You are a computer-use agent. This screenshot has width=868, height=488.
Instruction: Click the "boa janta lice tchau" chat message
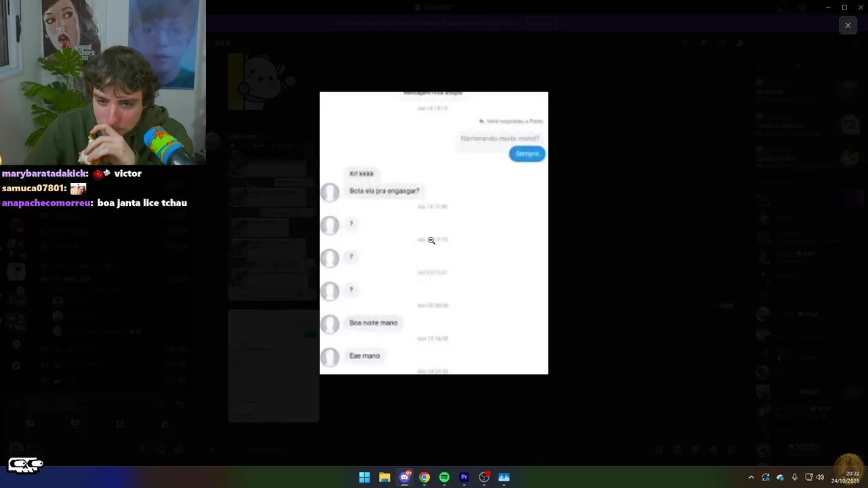point(142,203)
